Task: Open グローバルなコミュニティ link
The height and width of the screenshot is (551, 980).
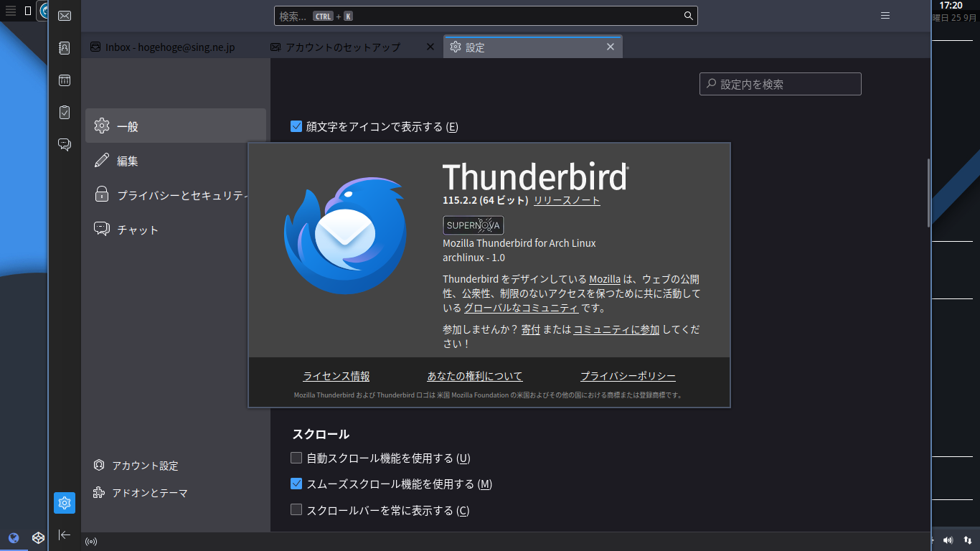Action: pyautogui.click(x=521, y=309)
